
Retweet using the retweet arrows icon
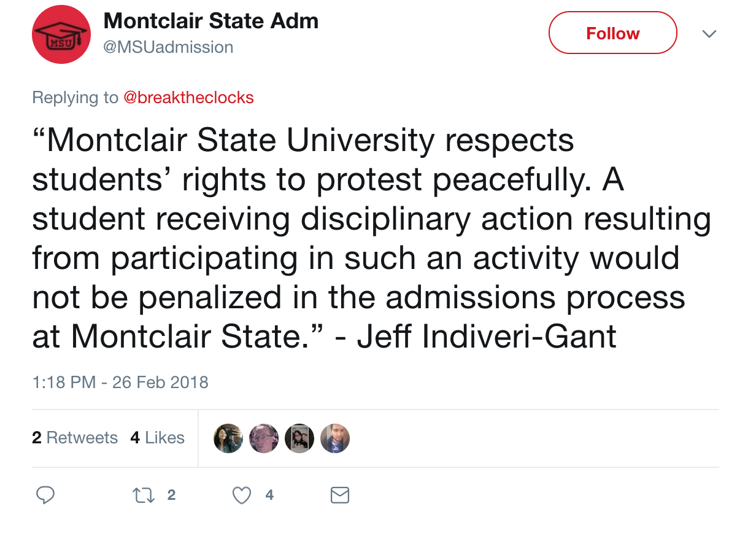tap(144, 495)
